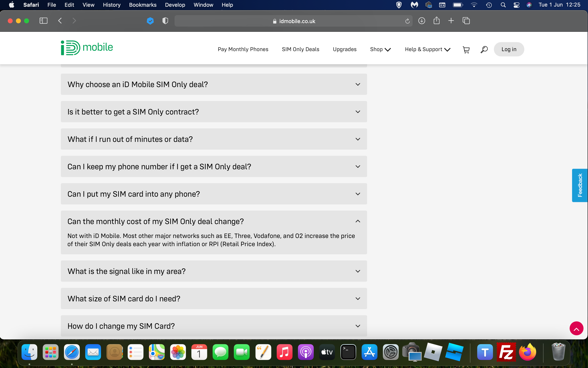
Task: Expand 'How do I change my SIM Card?'
Action: [214, 326]
